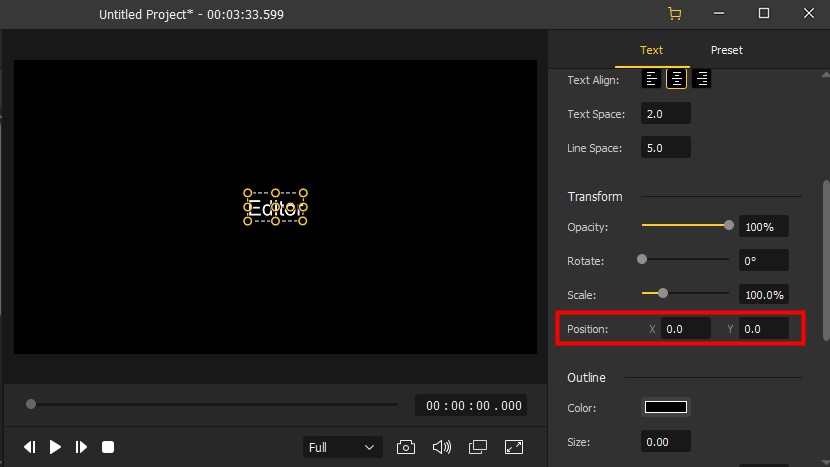Click the volume speaker icon

point(441,447)
